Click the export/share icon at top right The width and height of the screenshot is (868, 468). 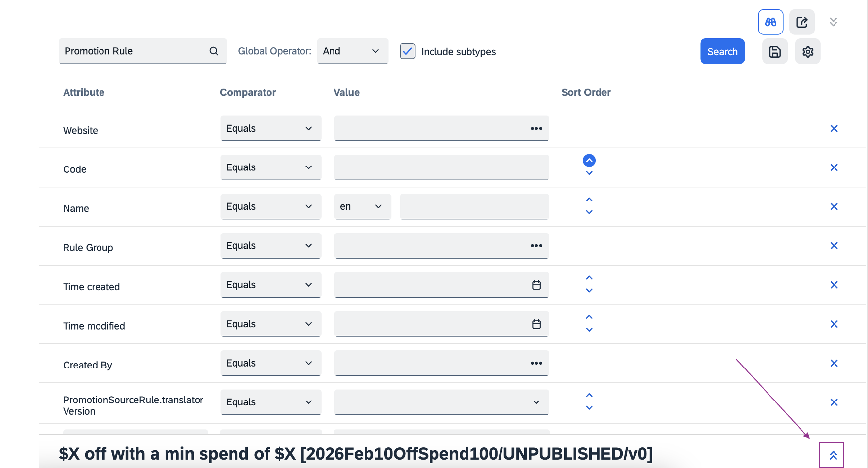click(x=801, y=22)
